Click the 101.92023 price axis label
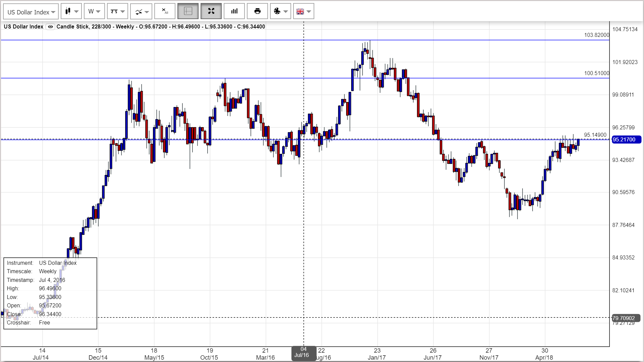Image resolution: width=644 pixels, height=362 pixels. 625,62
